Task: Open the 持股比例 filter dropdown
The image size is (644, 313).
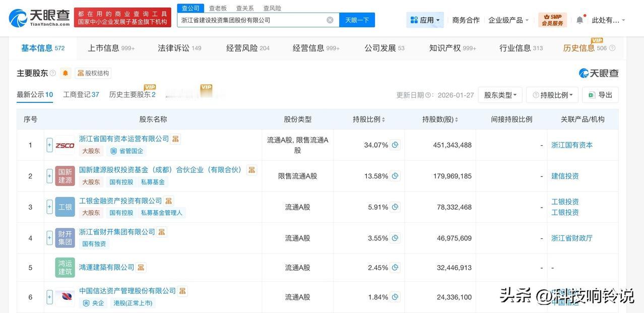Action: pyautogui.click(x=552, y=95)
